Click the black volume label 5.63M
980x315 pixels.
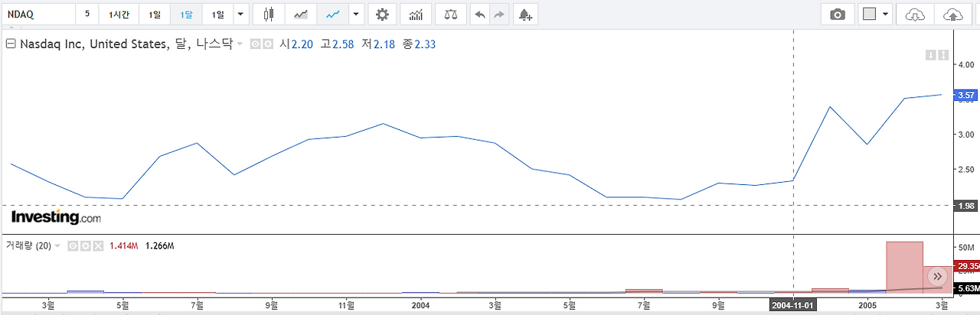click(x=967, y=288)
